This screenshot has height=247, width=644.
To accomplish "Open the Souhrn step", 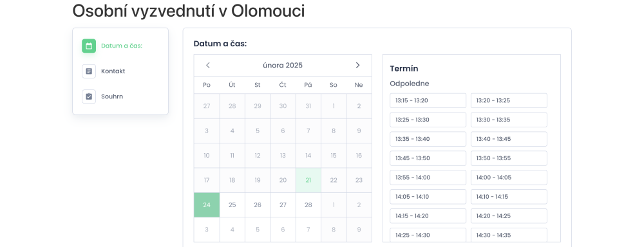I will (x=111, y=97).
